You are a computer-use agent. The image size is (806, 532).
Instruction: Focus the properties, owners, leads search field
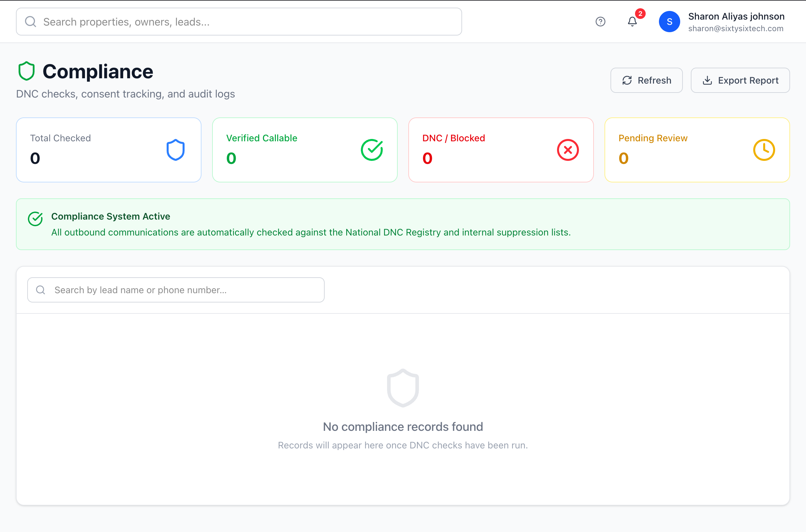(x=239, y=22)
